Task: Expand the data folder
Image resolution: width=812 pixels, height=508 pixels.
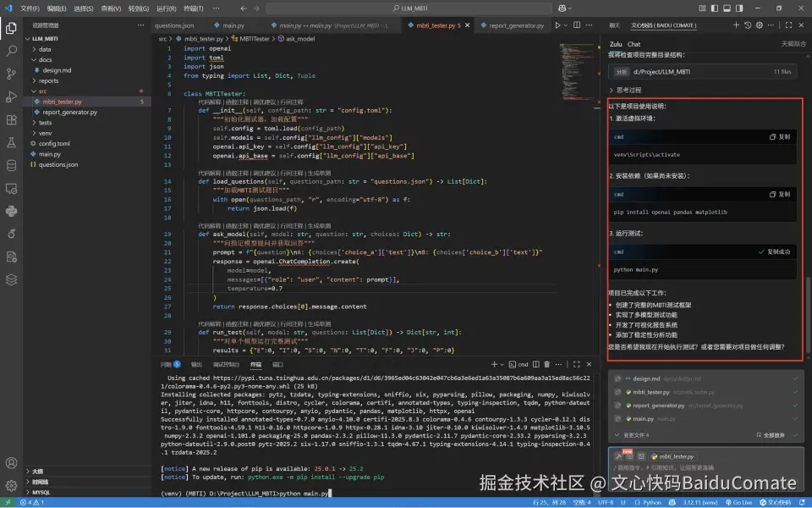Action: [x=44, y=49]
